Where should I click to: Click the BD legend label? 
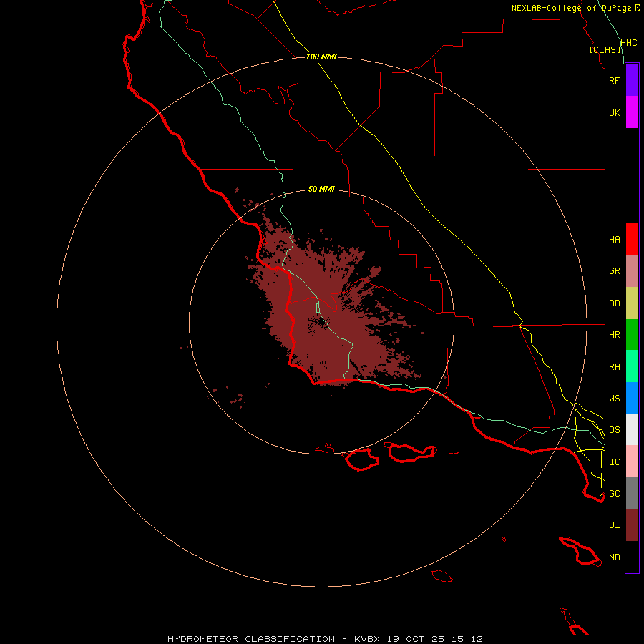point(614,303)
